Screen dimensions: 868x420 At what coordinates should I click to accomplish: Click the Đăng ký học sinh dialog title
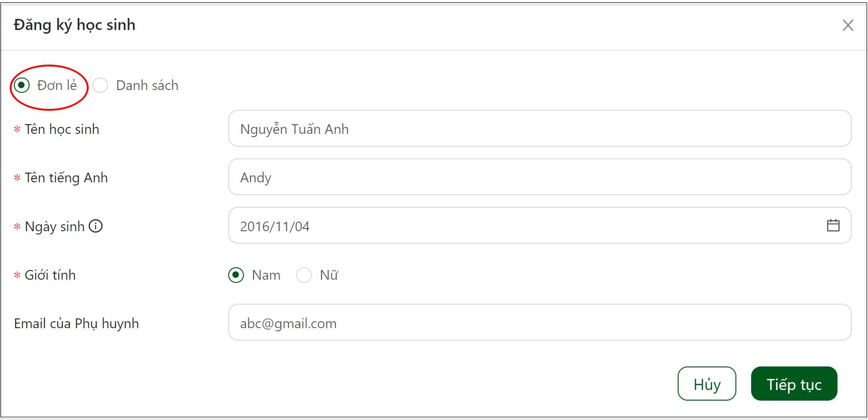74,25
